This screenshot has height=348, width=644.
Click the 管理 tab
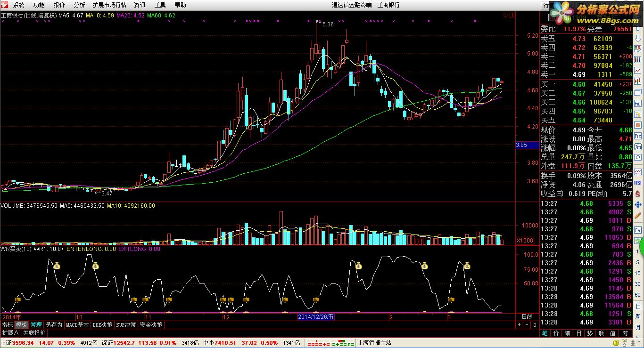pos(36,324)
